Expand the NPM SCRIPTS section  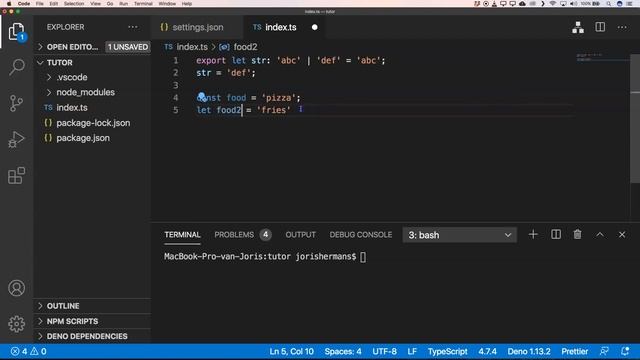coord(72,321)
